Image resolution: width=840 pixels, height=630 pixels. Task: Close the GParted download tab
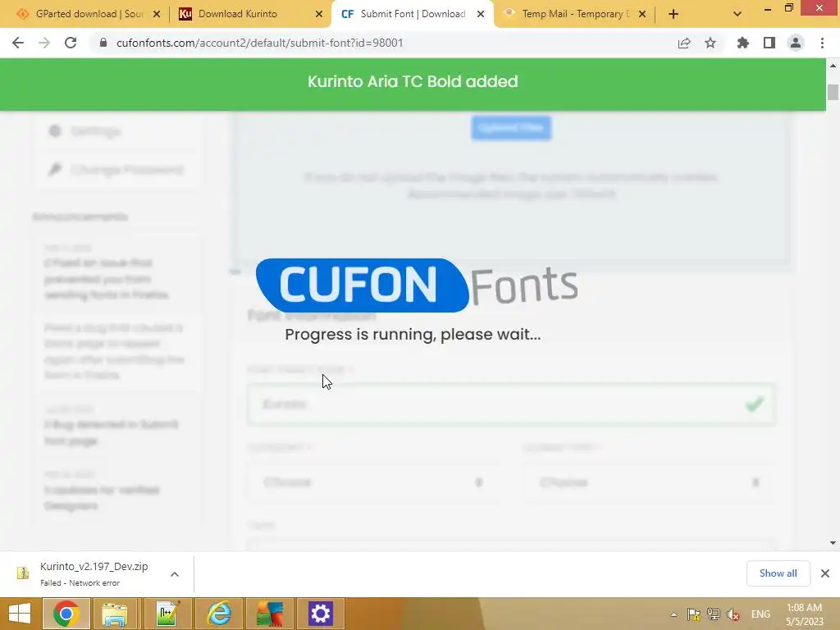pyautogui.click(x=157, y=15)
